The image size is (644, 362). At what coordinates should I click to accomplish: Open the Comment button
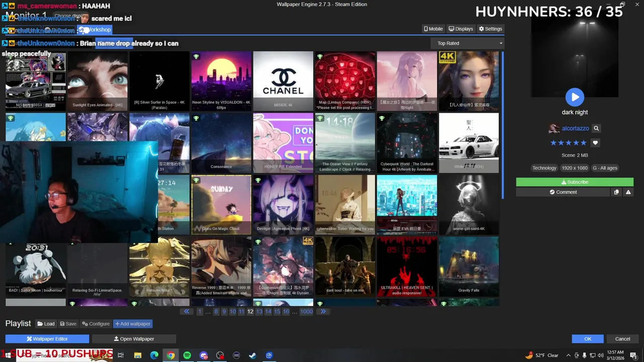click(563, 192)
